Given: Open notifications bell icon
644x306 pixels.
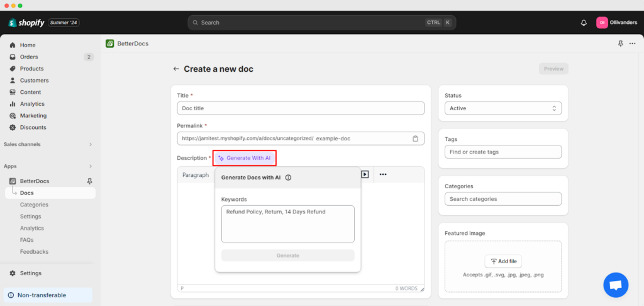Looking at the screenshot, I should click(584, 23).
